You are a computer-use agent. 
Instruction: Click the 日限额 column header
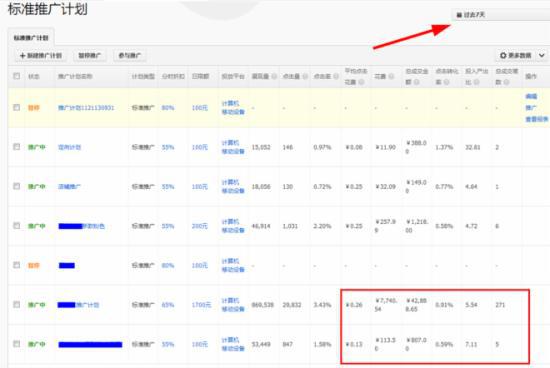click(200, 76)
